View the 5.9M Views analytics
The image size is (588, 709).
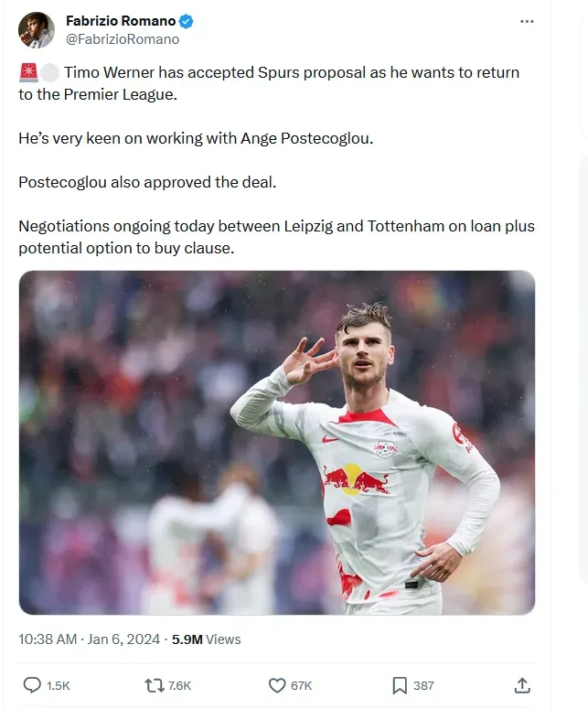(x=206, y=639)
